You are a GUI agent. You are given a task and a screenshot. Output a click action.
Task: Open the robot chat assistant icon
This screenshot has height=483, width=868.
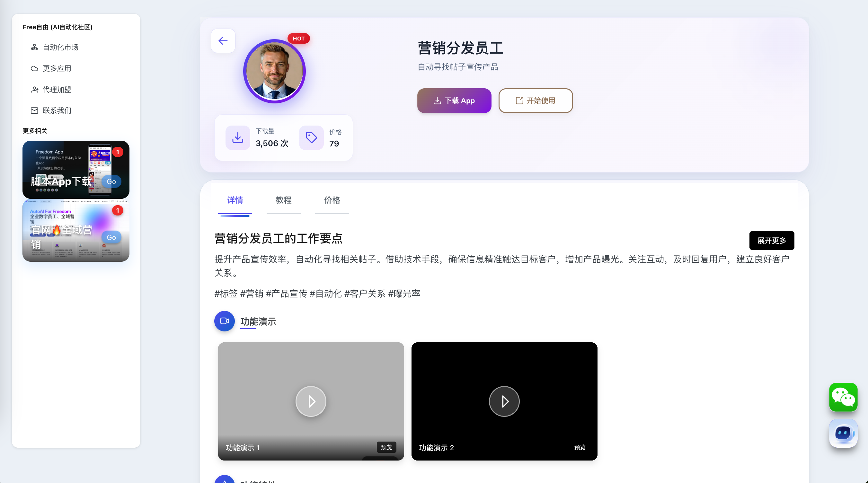tap(843, 433)
